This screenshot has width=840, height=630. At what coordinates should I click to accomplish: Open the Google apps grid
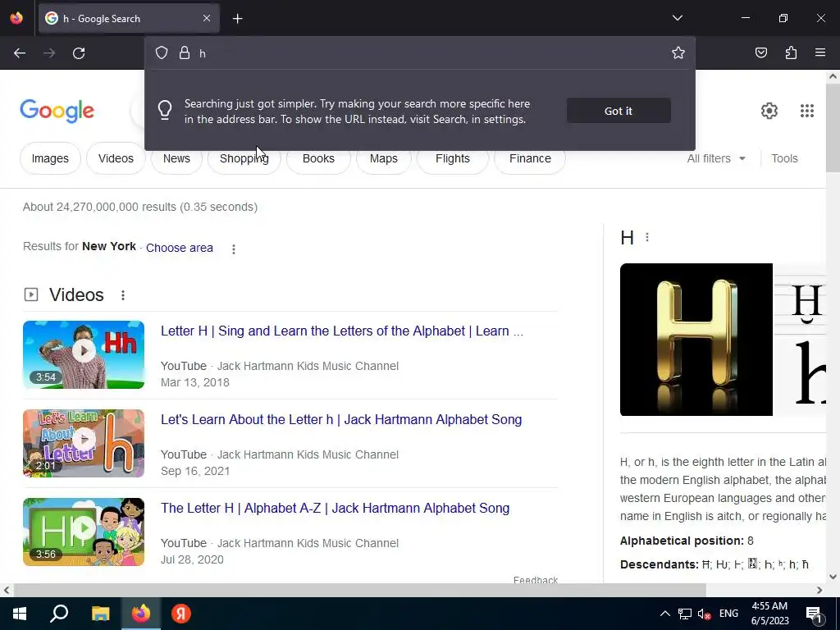807,111
